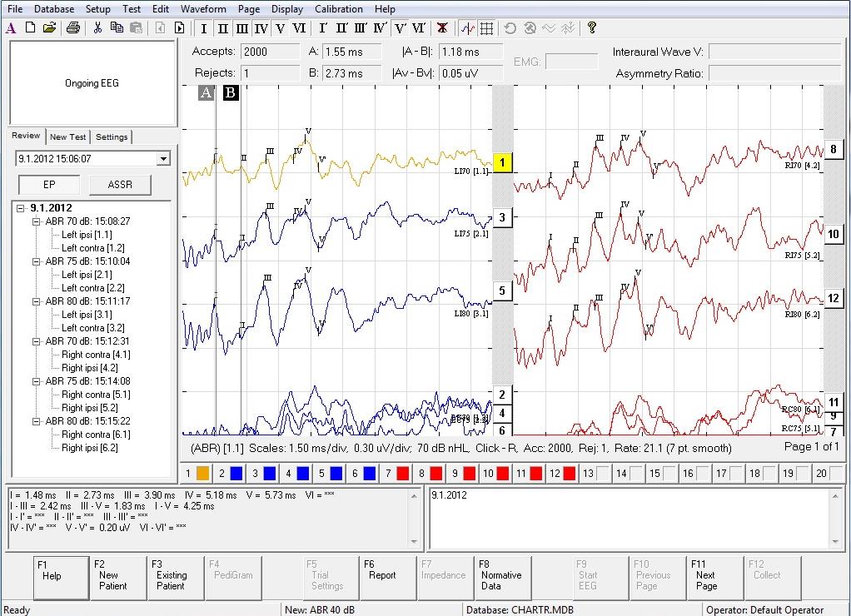Select the V' trough marker tool
This screenshot has height=616, width=851.
click(x=401, y=28)
